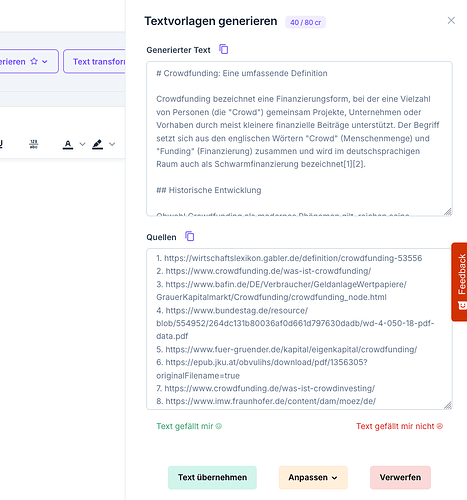467x500 pixels.
Task: Mark "Text gefällt mir nicht" feedback
Action: [x=399, y=426]
